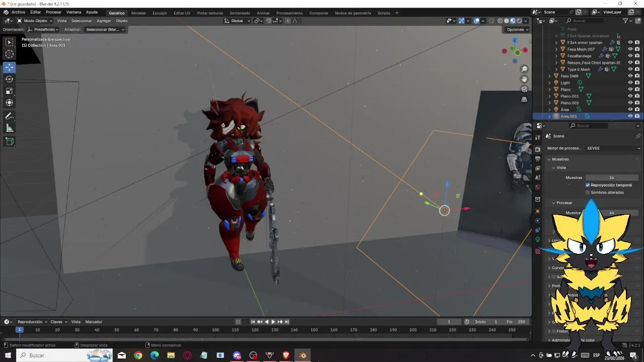Open the Agregar menu in the viewport header
The height and width of the screenshot is (362, 644).
pyautogui.click(x=104, y=21)
